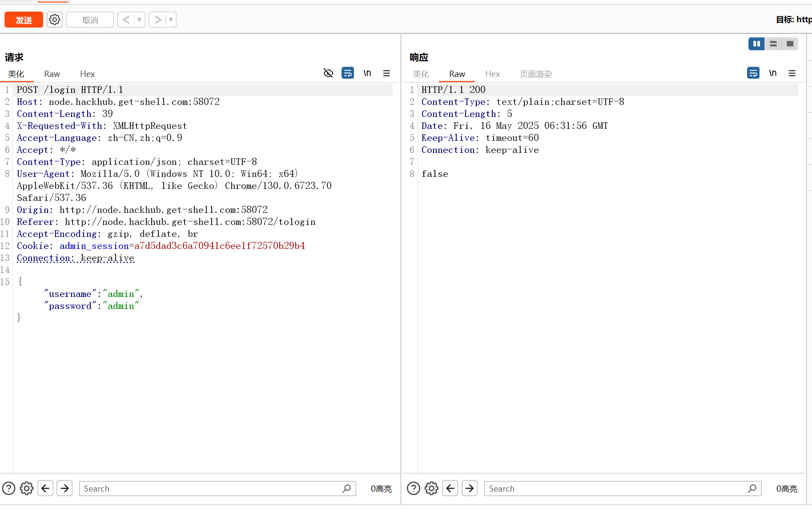This screenshot has width=812, height=509.
Task: Select the split-view layout toggle
Action: click(x=773, y=44)
